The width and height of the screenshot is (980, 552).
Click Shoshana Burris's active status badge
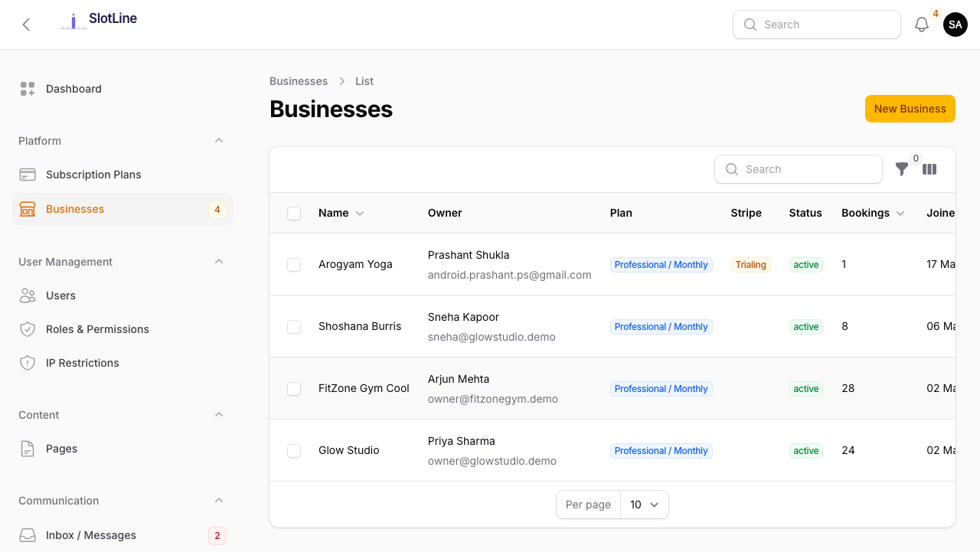coord(806,327)
